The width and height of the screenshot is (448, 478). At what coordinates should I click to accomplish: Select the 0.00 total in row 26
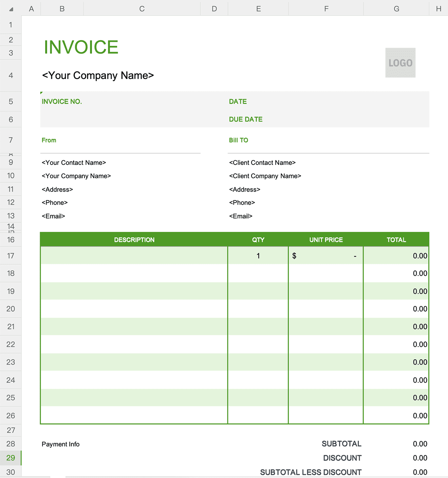[x=396, y=415]
